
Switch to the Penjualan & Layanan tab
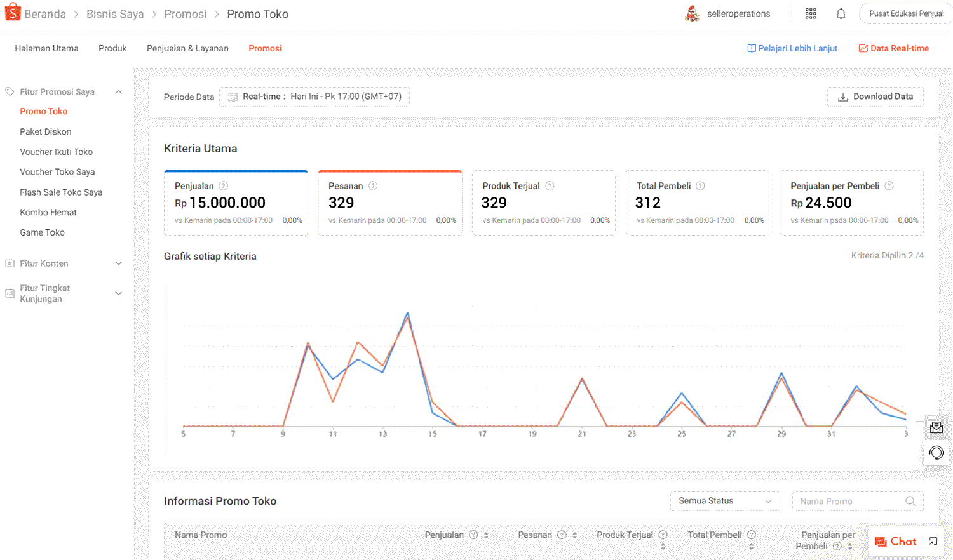point(187,48)
